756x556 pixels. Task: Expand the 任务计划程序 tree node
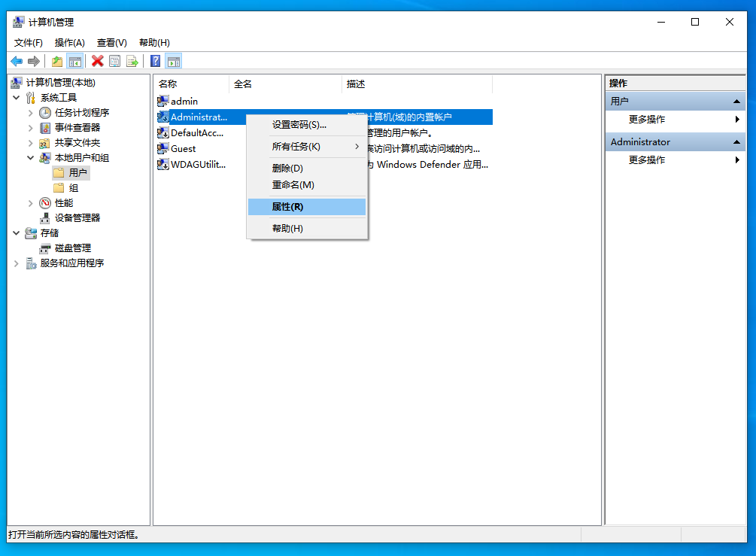31,113
